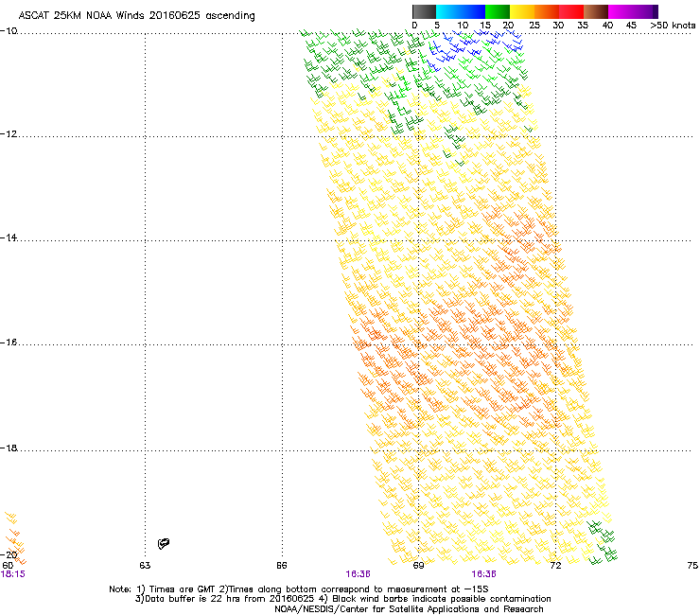Select the blue 10-15 knots legend segment
The width and height of the screenshot is (700, 615).
click(473, 11)
